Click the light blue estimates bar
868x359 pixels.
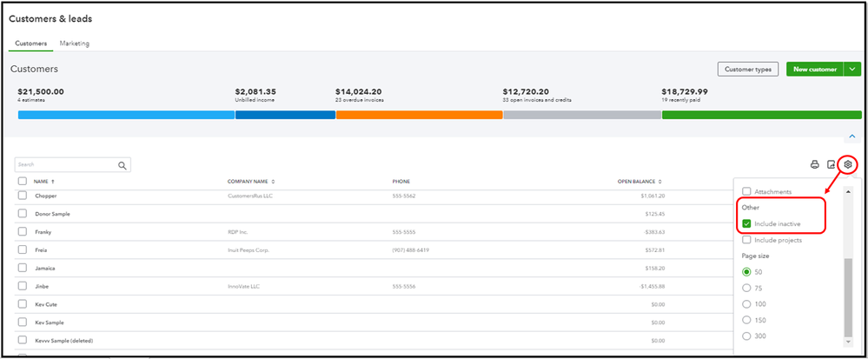click(x=126, y=115)
